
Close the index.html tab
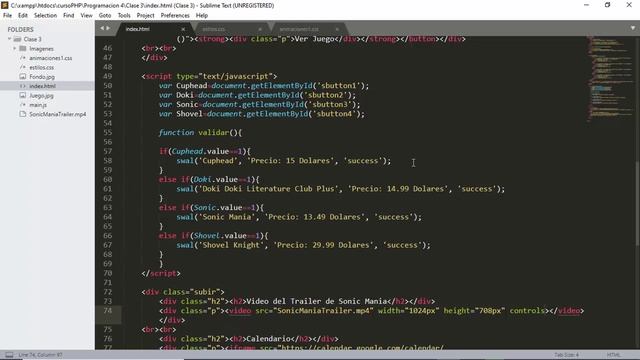click(183, 29)
